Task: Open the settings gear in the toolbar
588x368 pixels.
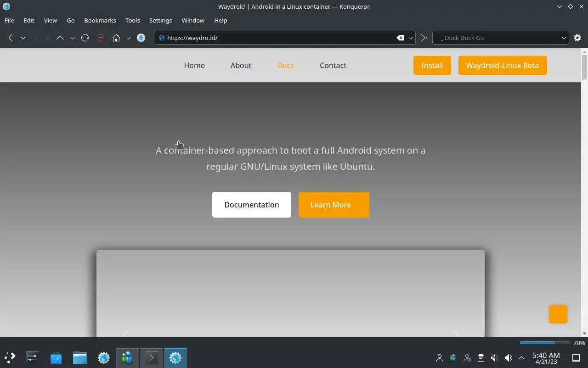Action: [x=577, y=38]
